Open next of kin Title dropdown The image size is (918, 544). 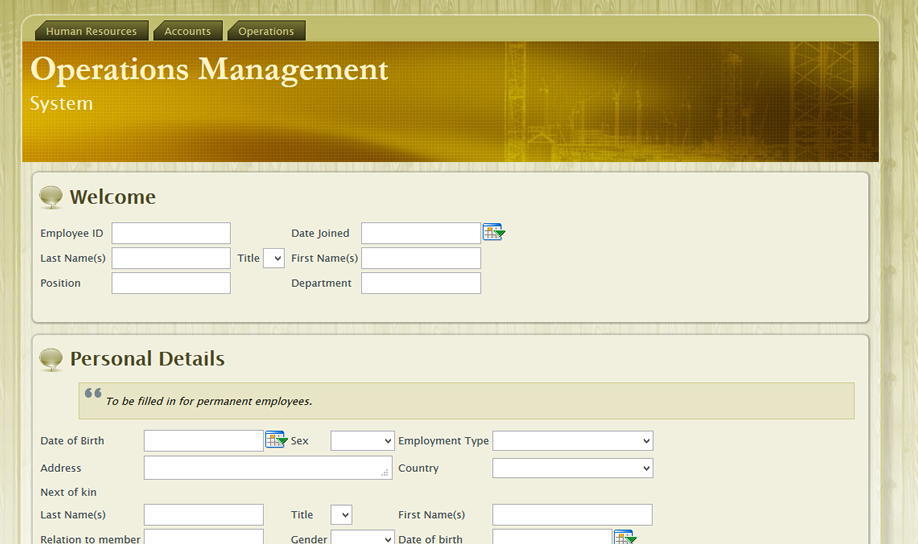tap(341, 515)
